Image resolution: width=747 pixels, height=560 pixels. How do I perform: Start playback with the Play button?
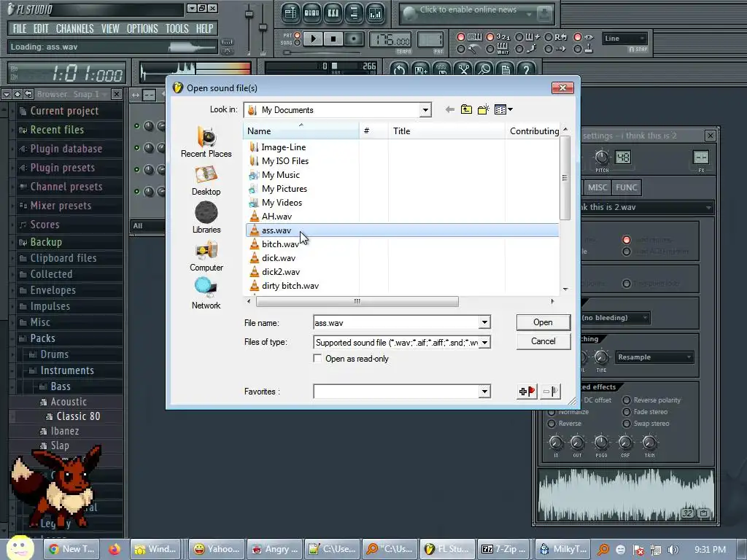[313, 39]
